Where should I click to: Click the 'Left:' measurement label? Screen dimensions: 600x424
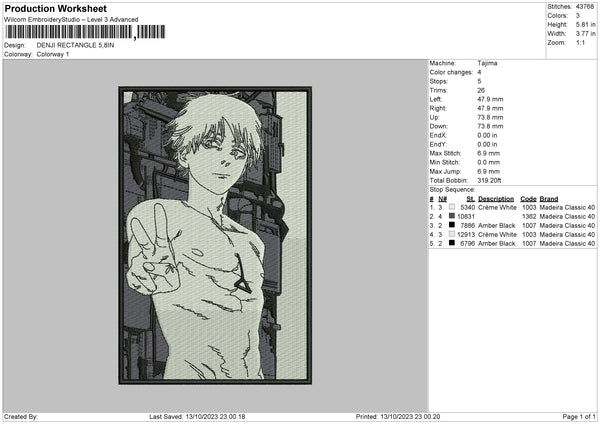[x=435, y=99]
